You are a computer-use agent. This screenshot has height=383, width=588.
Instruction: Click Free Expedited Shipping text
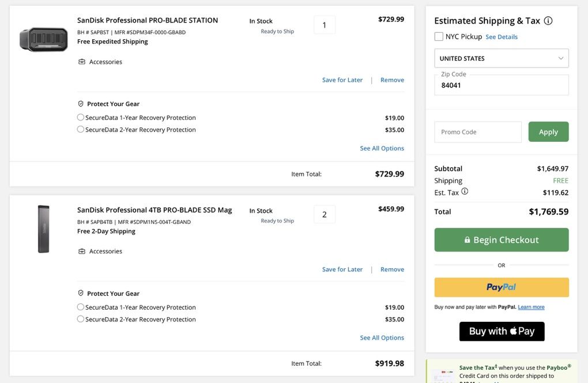point(112,42)
